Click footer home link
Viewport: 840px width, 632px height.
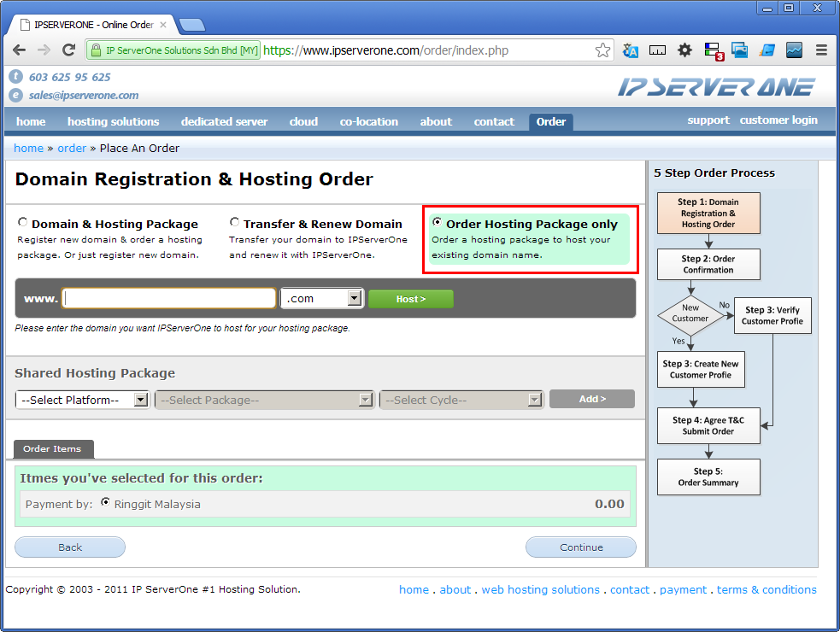click(414, 589)
